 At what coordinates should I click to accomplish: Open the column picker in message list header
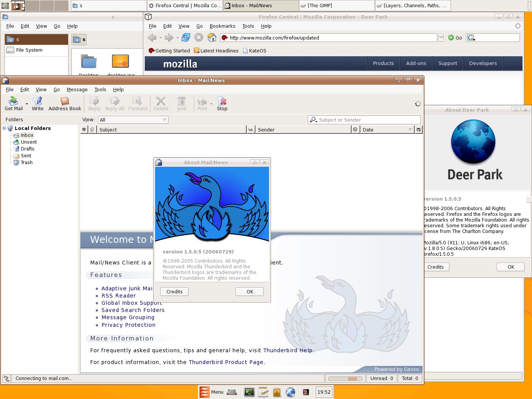(418, 130)
